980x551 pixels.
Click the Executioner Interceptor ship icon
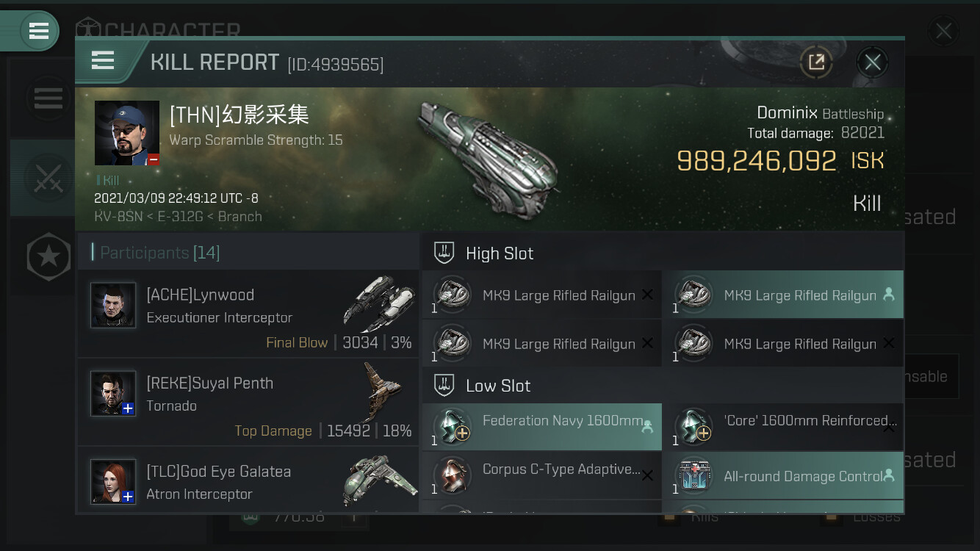coord(378,303)
